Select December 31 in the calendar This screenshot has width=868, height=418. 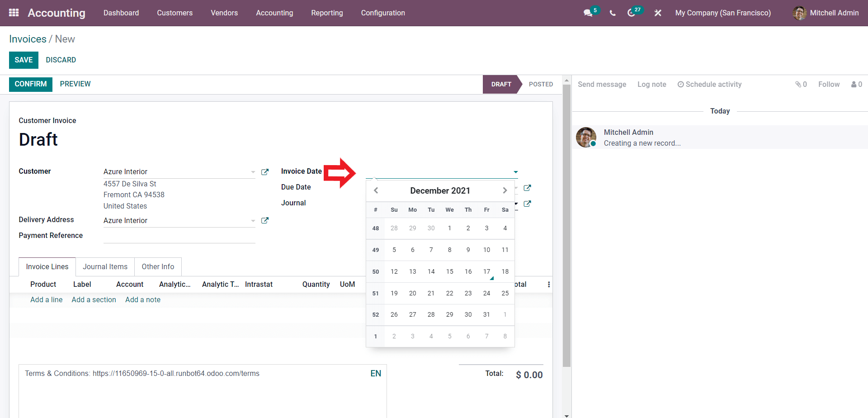click(x=486, y=314)
